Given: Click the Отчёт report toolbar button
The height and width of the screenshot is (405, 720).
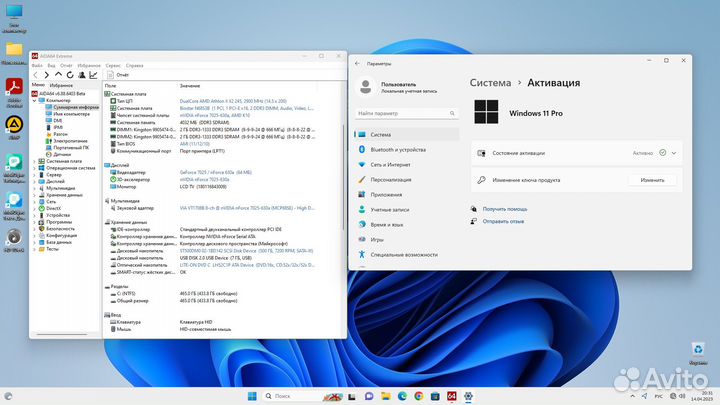Looking at the screenshot, I should pyautogui.click(x=118, y=75).
